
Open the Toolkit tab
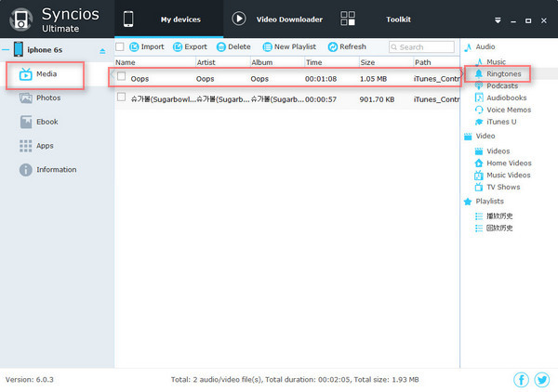click(398, 20)
